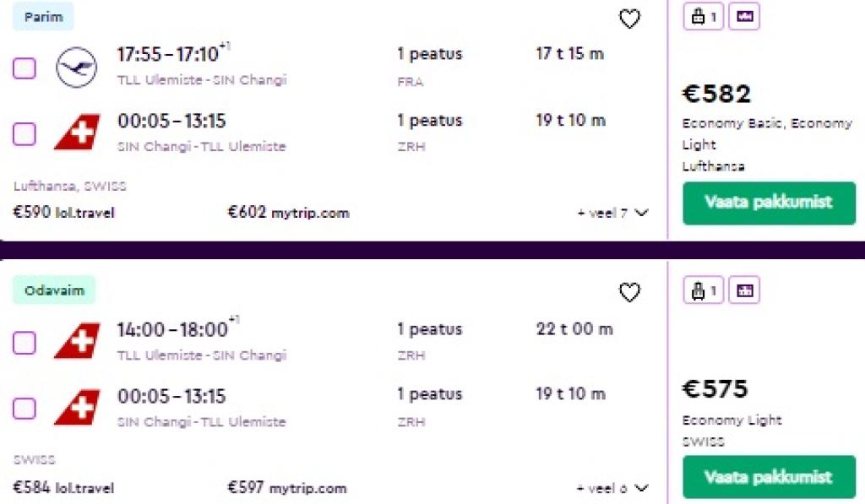This screenshot has height=504, width=865.
Task: Click payment card icon on €582 offer
Action: pyautogui.click(x=744, y=17)
